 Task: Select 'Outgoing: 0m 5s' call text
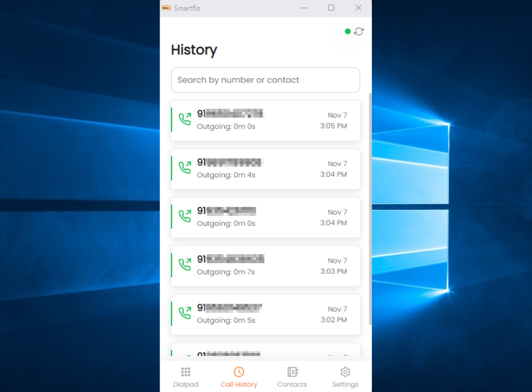[x=226, y=320]
